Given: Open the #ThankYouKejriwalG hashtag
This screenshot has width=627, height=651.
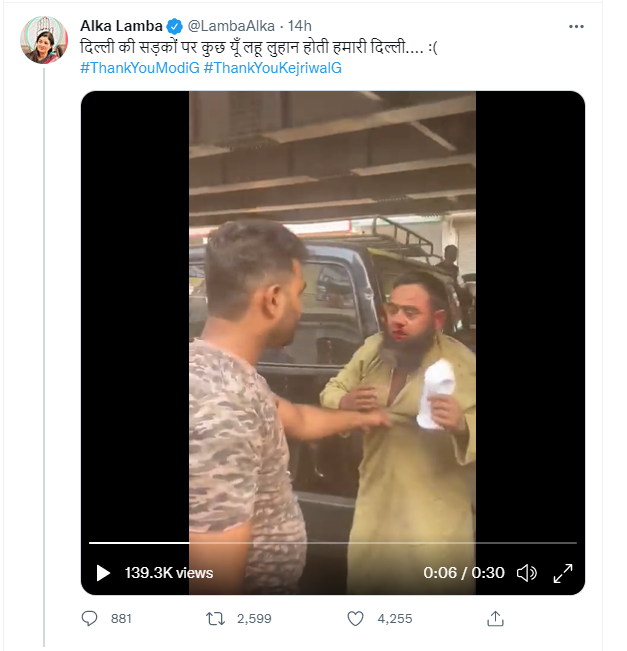Looking at the screenshot, I should click(x=273, y=67).
